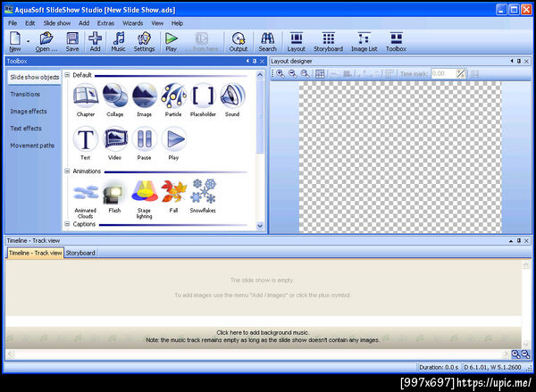Click the Toolbox toolbar icon
This screenshot has width=536, height=392.
point(396,42)
